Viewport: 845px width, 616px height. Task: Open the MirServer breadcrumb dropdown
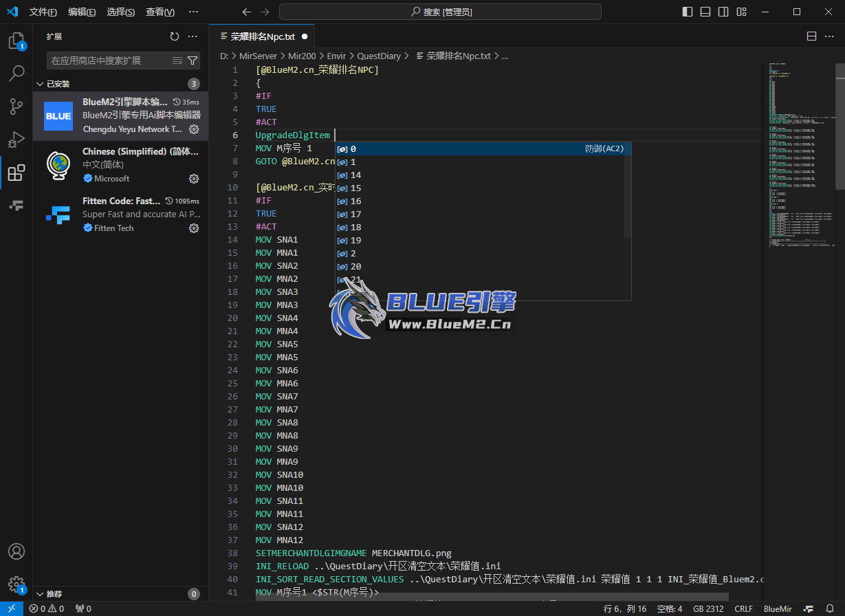[x=258, y=56]
